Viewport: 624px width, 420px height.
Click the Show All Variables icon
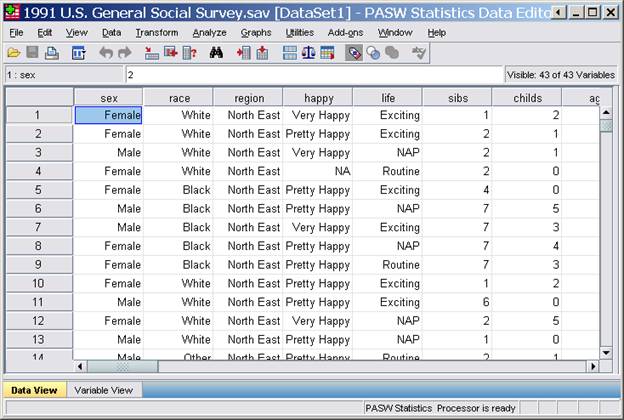[392, 53]
